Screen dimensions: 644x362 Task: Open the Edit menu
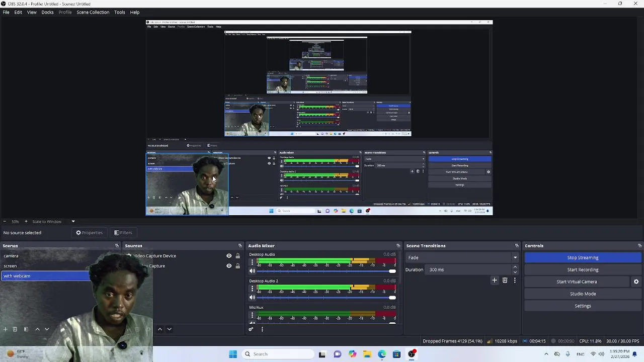point(18,12)
